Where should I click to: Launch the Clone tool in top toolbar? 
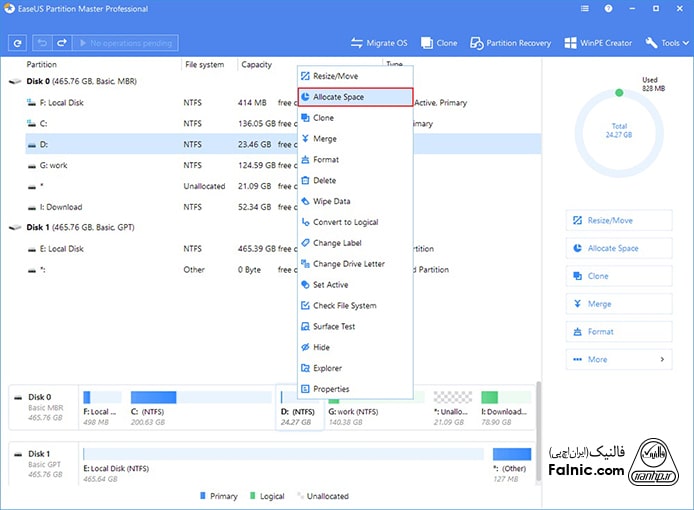click(x=439, y=43)
